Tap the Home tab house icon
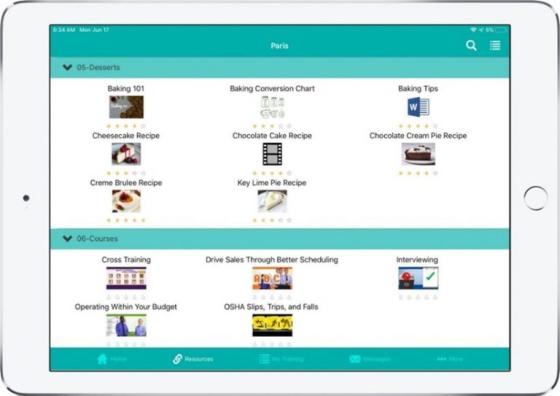Screen dimensions: 560x396 tap(102, 359)
